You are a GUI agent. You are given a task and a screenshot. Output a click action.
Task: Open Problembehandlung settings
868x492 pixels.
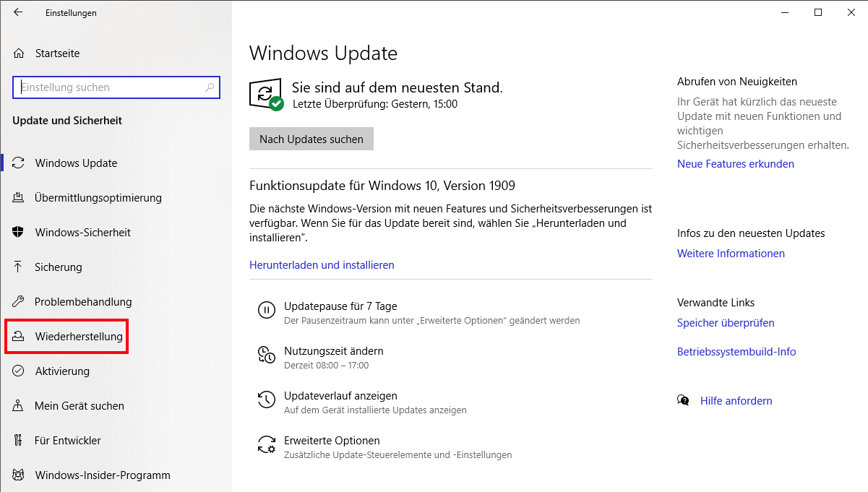pyautogui.click(x=83, y=302)
